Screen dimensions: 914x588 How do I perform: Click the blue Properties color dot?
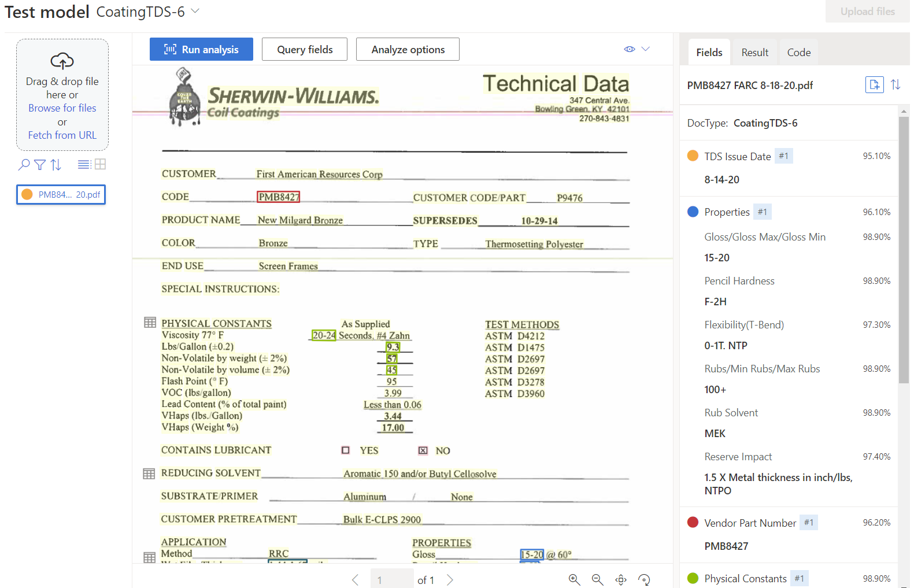[693, 212]
